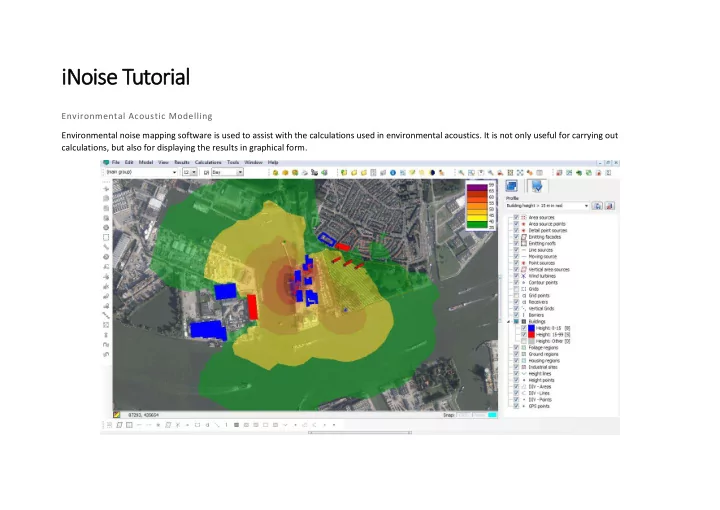Select the DIV - Lines tree label
This screenshot has height=510, width=720.
click(x=539, y=393)
